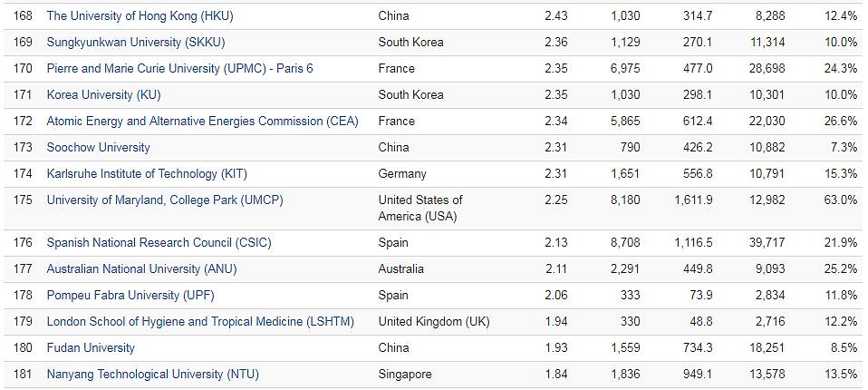The width and height of the screenshot is (868, 390).
Task: Open Atomic Energy and Alternative Energies Commission link
Action: (x=202, y=121)
